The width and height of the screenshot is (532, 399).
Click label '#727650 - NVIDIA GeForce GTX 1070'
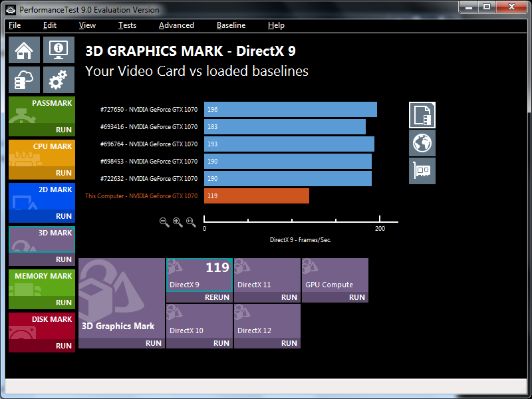pos(148,110)
